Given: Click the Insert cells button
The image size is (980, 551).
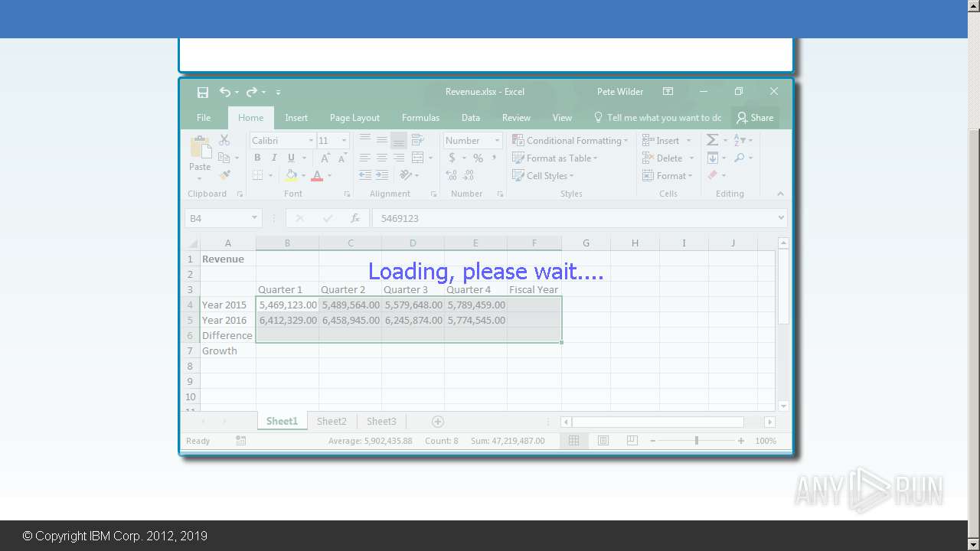Looking at the screenshot, I should [x=667, y=140].
